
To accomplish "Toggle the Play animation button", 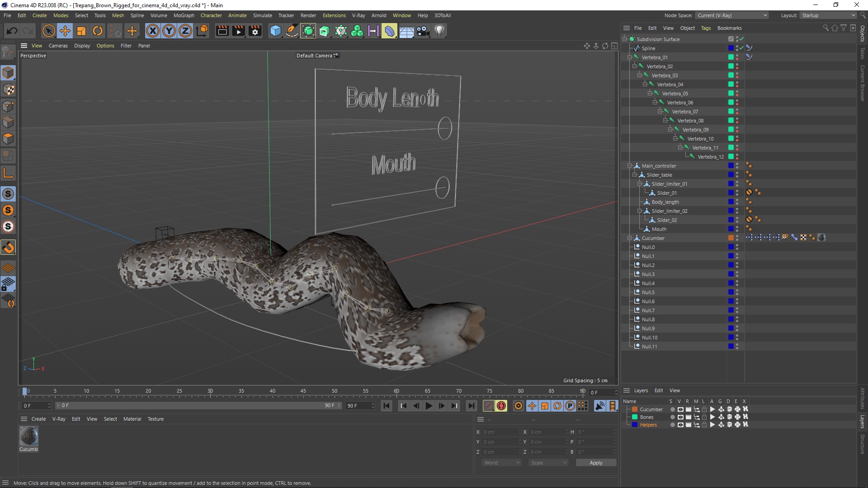I will point(429,406).
